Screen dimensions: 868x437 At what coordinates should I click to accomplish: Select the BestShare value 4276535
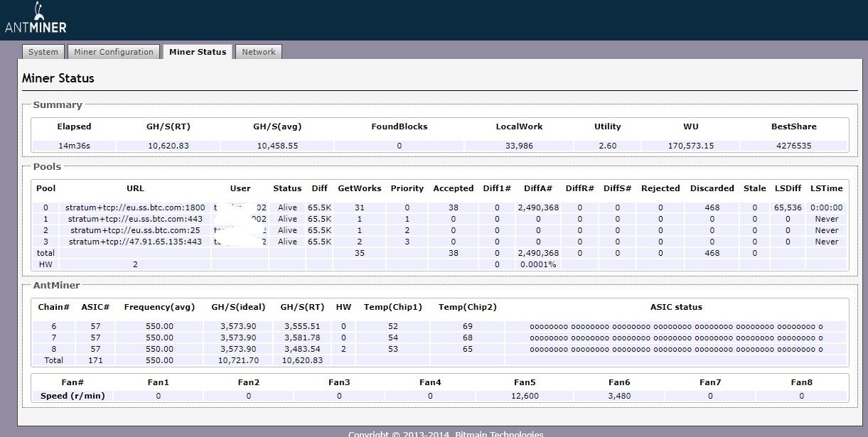tap(793, 146)
